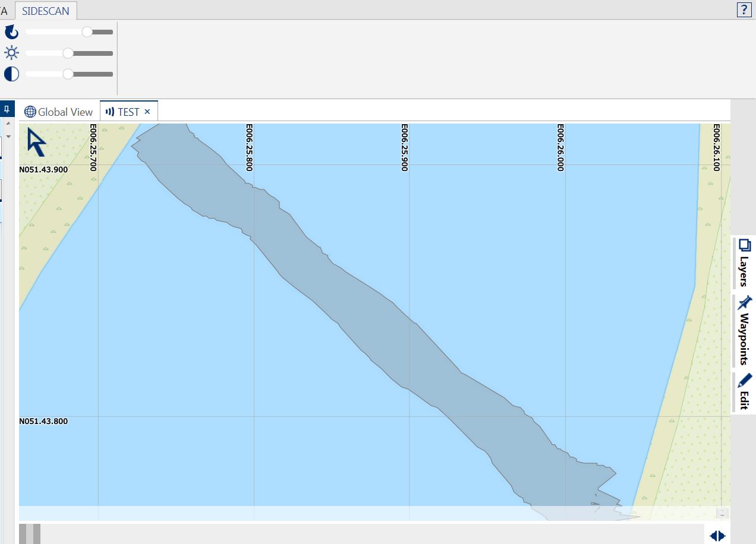Open the Layers side panel

click(x=744, y=262)
